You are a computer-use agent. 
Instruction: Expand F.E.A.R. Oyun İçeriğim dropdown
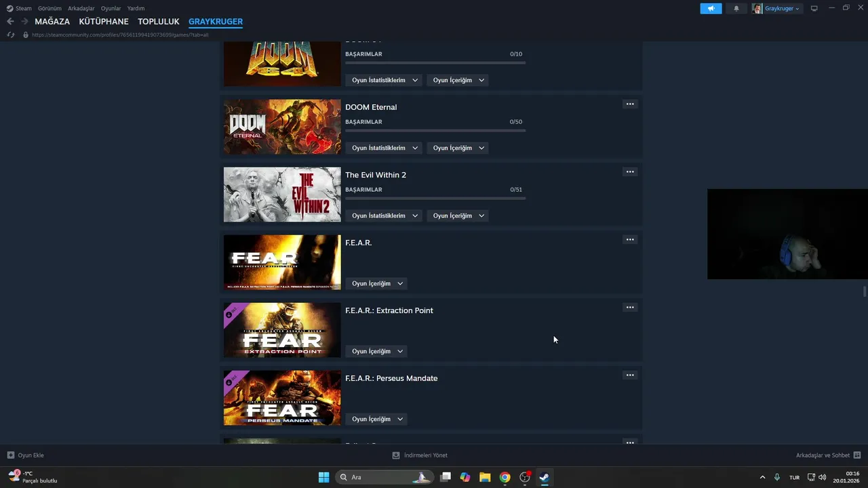point(376,283)
